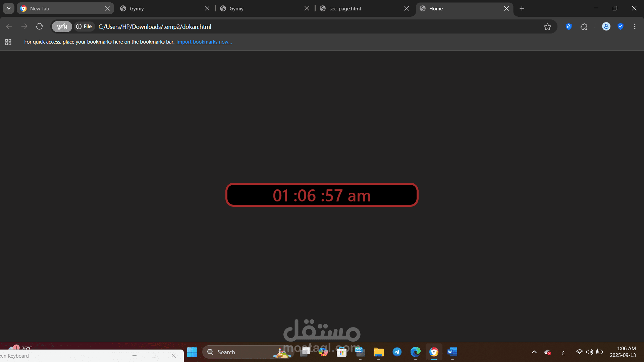Bookmark this page with the star icon
644x362 pixels.
tap(547, 27)
